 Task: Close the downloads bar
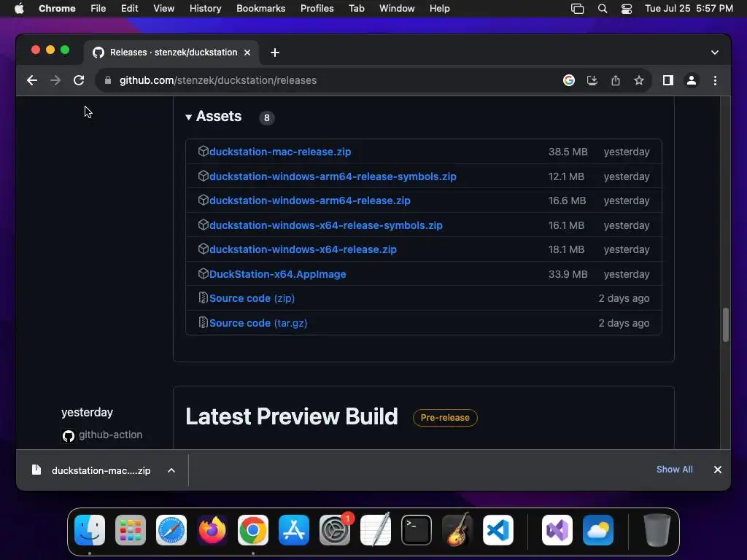718,470
